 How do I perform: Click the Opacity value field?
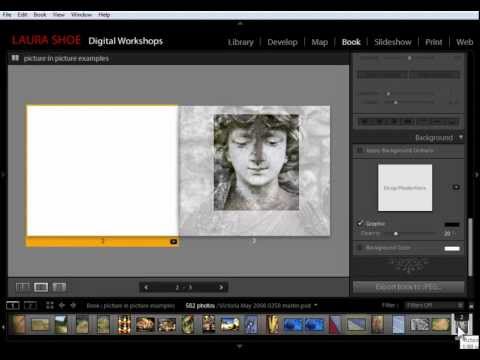448,234
